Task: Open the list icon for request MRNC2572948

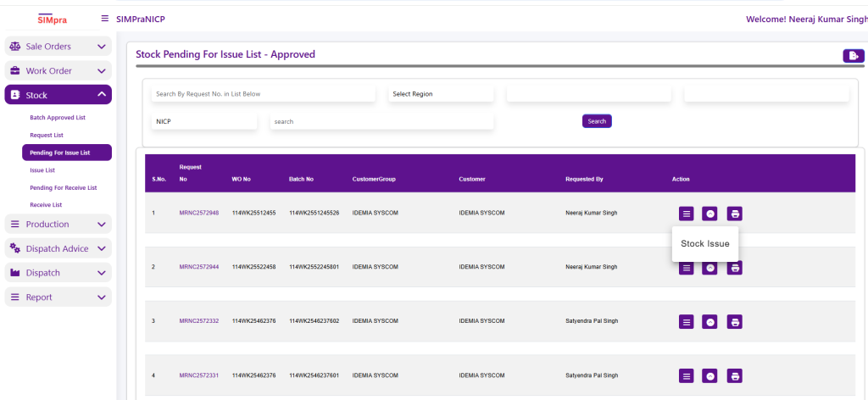Action: tap(687, 214)
